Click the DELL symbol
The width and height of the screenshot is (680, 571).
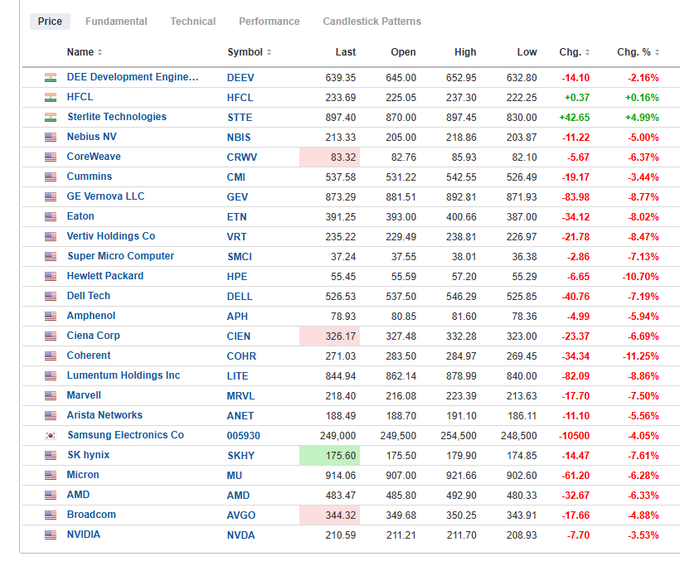pos(239,297)
